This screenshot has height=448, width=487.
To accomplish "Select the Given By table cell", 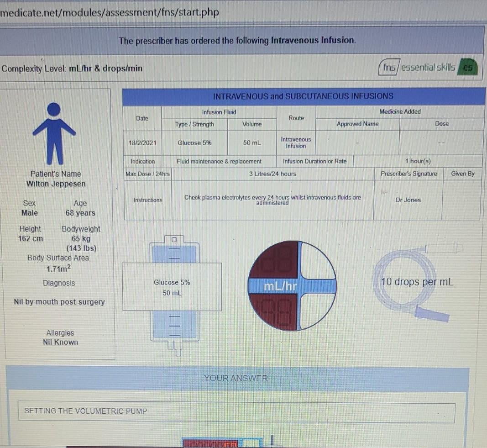I will [463, 174].
